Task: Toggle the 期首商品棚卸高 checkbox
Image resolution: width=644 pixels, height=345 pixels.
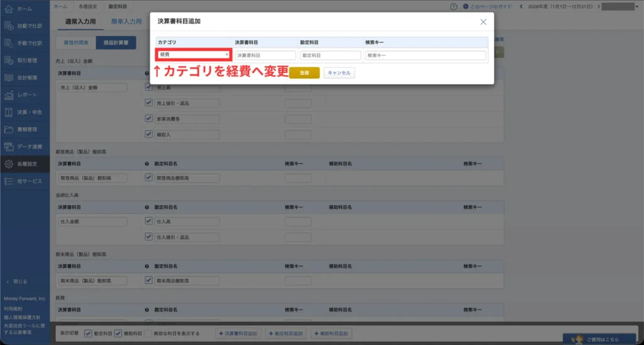Action: click(x=148, y=178)
